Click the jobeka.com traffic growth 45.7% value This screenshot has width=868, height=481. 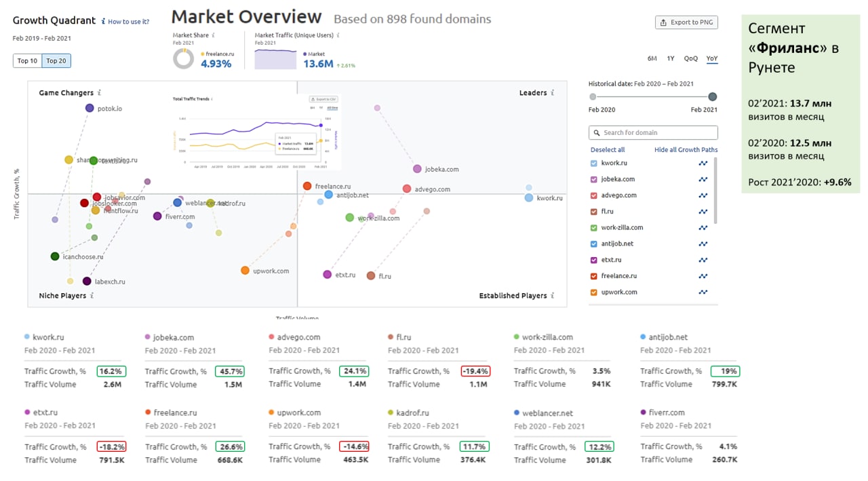(230, 371)
